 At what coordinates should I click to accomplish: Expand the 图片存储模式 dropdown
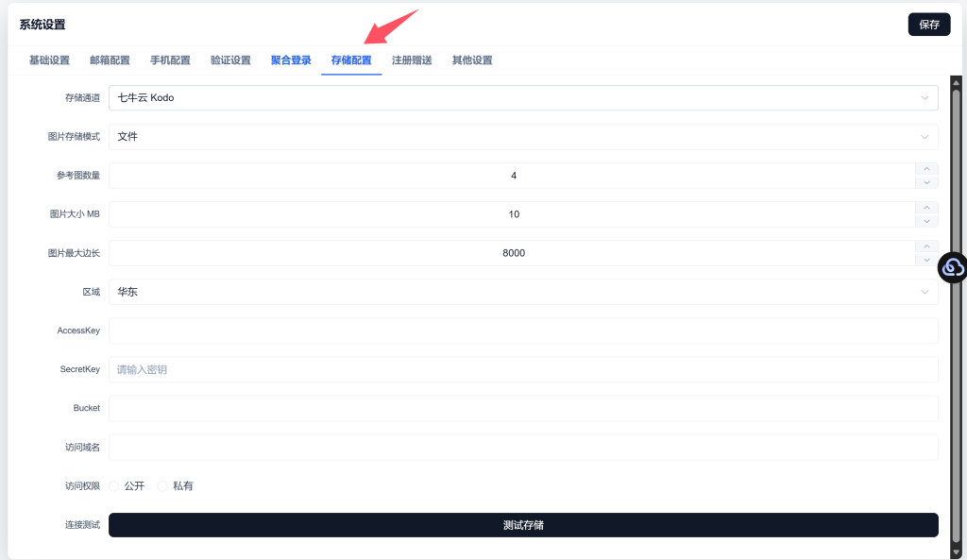(x=523, y=137)
